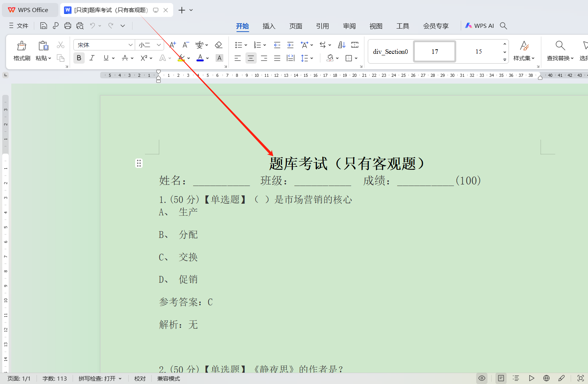Click the print icon in quick access toolbar
The image size is (588, 384).
click(68, 26)
